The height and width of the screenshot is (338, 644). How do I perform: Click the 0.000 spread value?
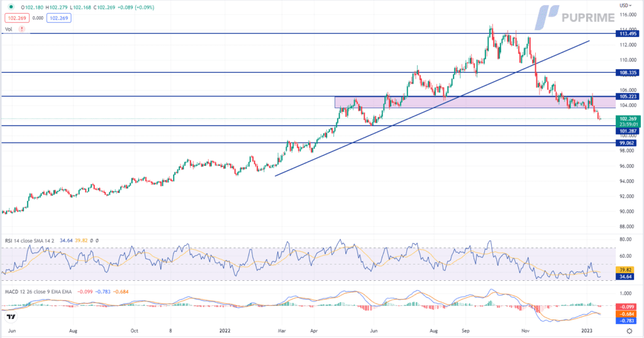click(38, 18)
